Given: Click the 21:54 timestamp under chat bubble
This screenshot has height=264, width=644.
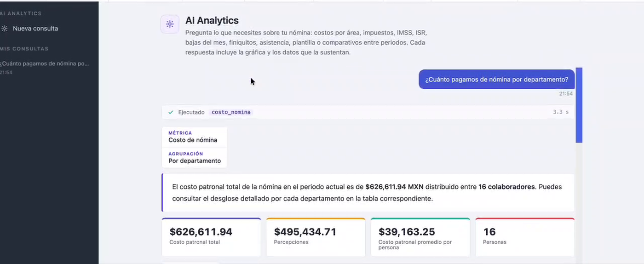Looking at the screenshot, I should (x=566, y=94).
